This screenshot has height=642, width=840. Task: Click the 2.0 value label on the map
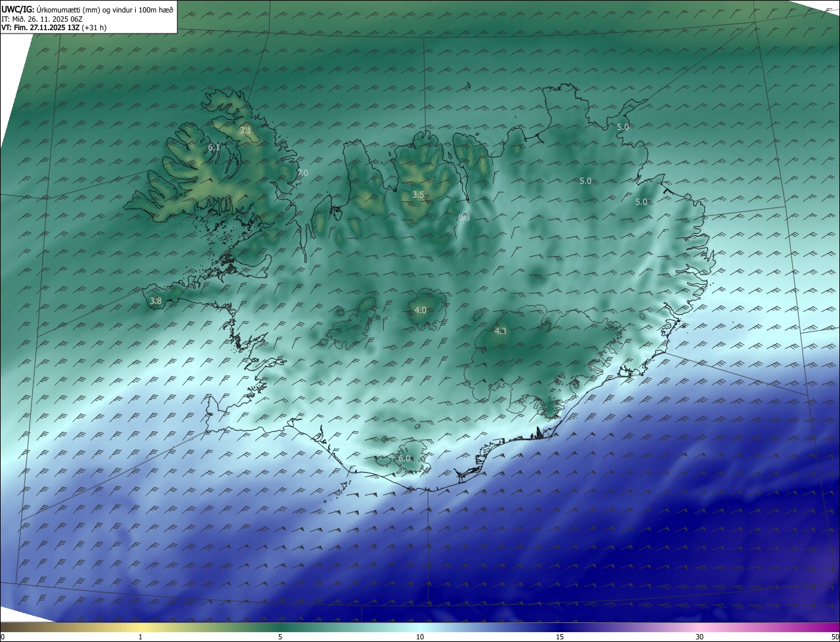point(303,173)
